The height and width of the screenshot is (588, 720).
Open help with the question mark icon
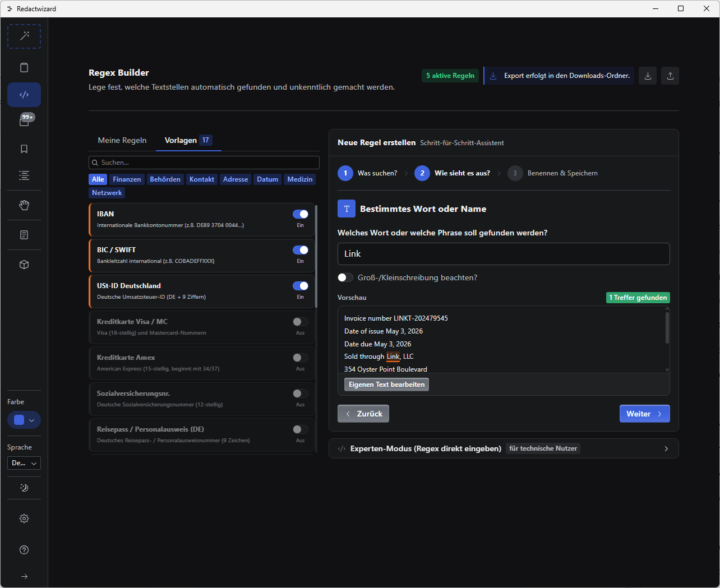pos(24,550)
